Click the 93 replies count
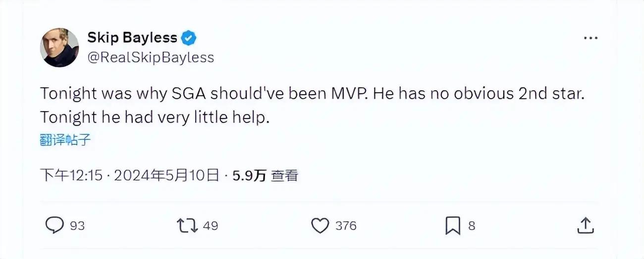 pos(77,226)
